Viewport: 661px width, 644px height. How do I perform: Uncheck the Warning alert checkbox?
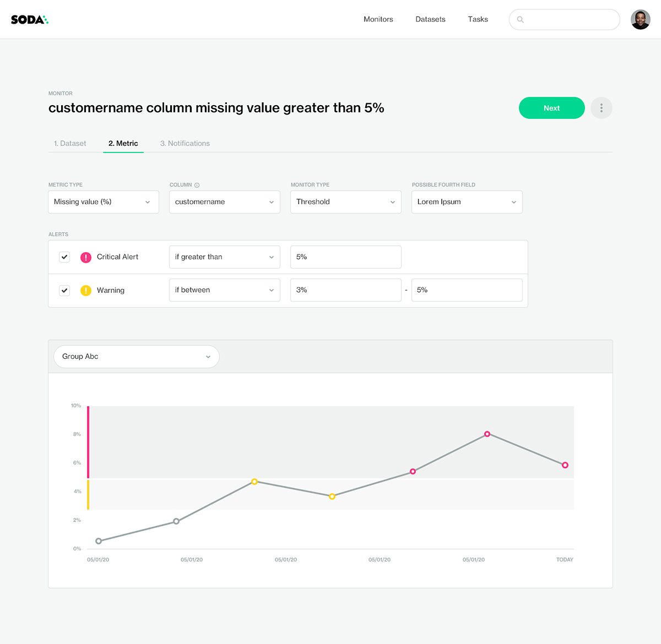point(64,290)
